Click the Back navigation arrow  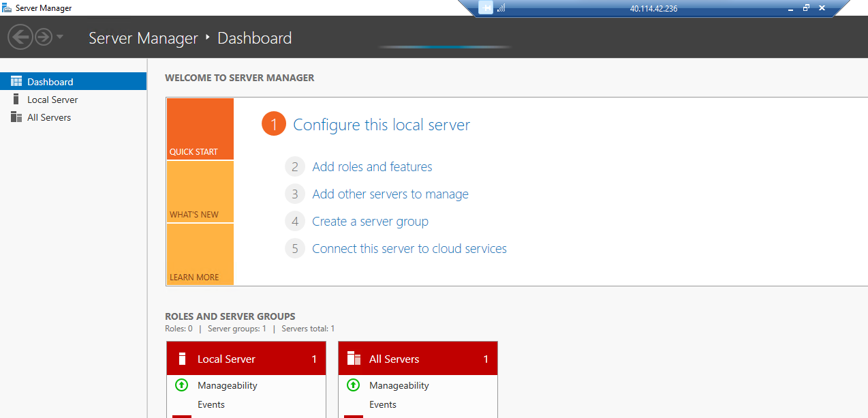(20, 37)
